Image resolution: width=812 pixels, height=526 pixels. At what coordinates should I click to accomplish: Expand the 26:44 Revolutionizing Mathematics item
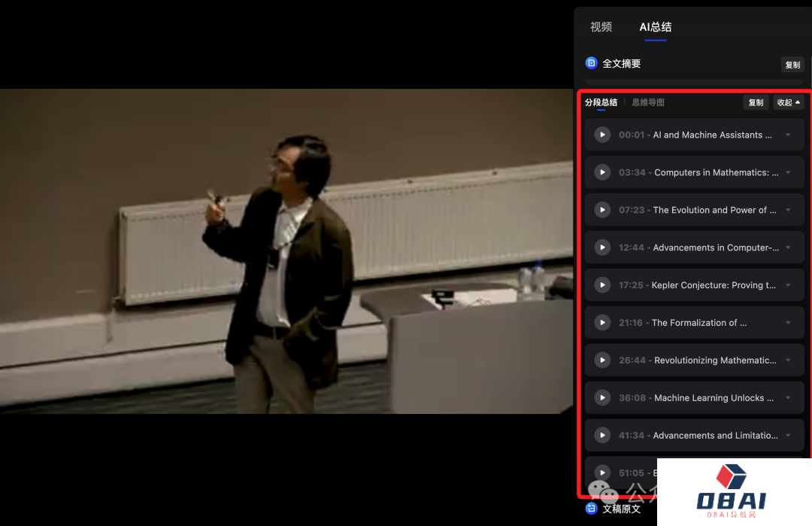(788, 360)
